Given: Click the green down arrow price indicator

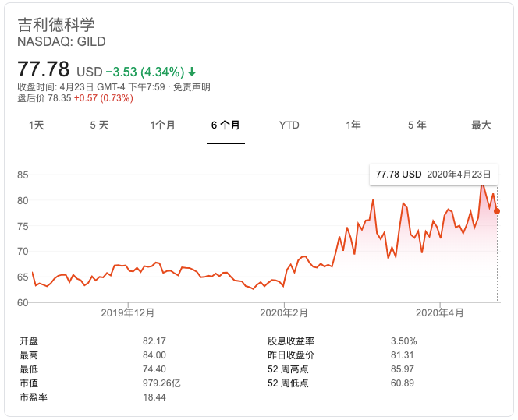Looking at the screenshot, I should coord(192,72).
